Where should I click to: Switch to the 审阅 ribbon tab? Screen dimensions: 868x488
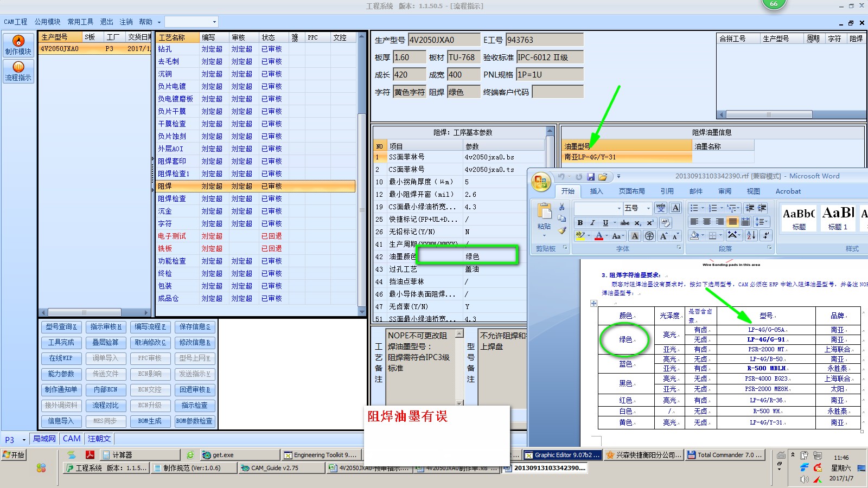pyautogui.click(x=725, y=191)
